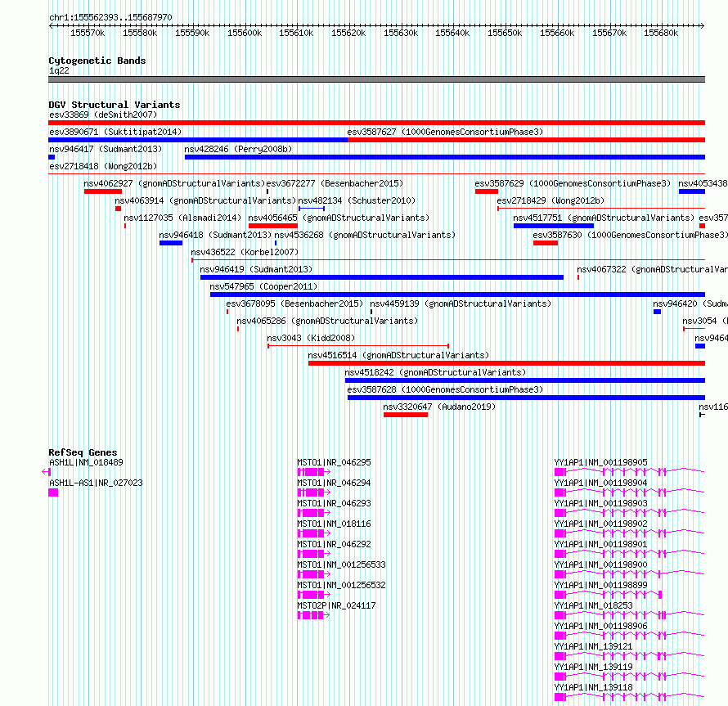The width and height of the screenshot is (728, 706).
Task: Select the YY1AP1|NM_001198901 transcript glyph
Action: pos(630,554)
